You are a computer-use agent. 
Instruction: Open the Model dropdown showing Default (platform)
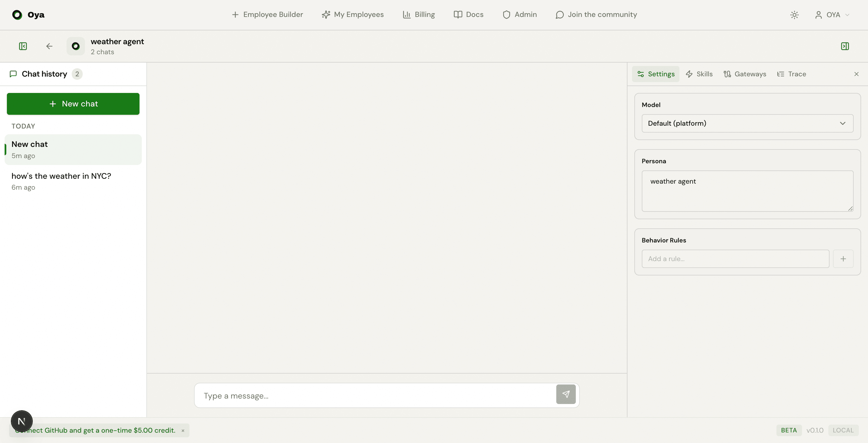tap(747, 123)
